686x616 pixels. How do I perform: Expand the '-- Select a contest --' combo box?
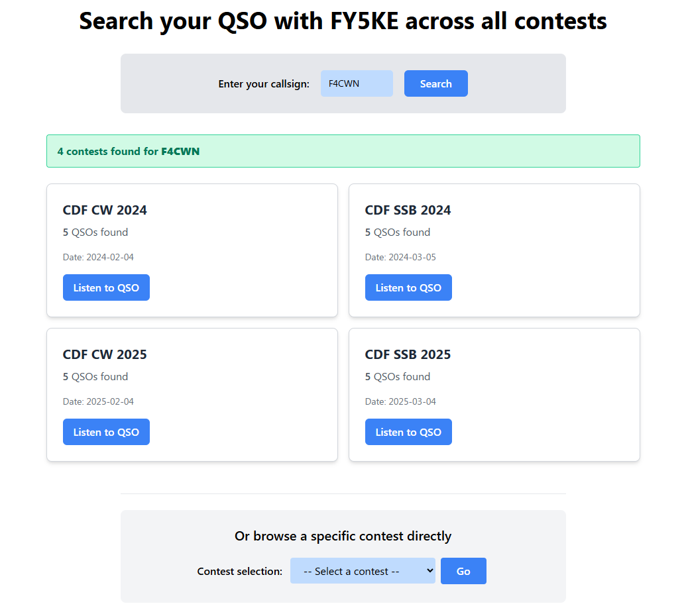[363, 570]
